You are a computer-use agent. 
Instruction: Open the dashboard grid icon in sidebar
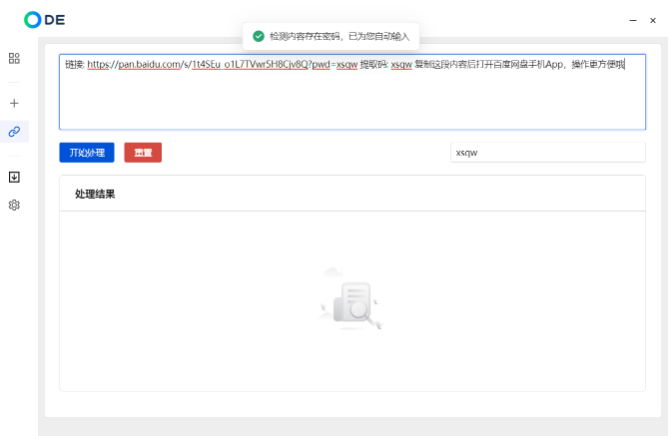[14, 58]
